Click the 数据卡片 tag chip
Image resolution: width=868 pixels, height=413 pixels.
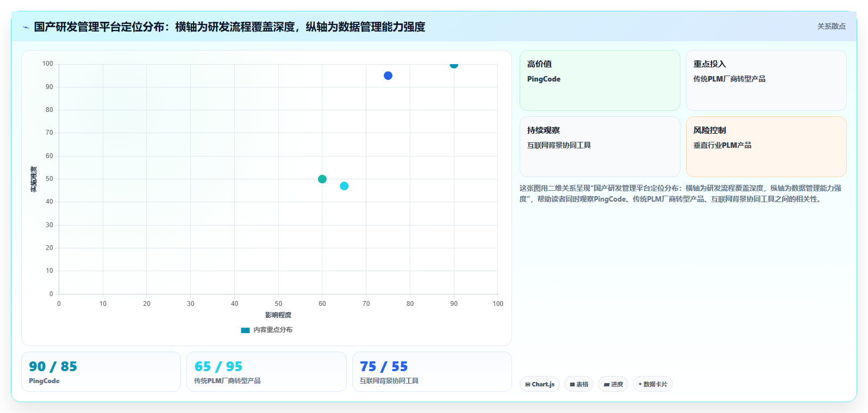(x=653, y=384)
